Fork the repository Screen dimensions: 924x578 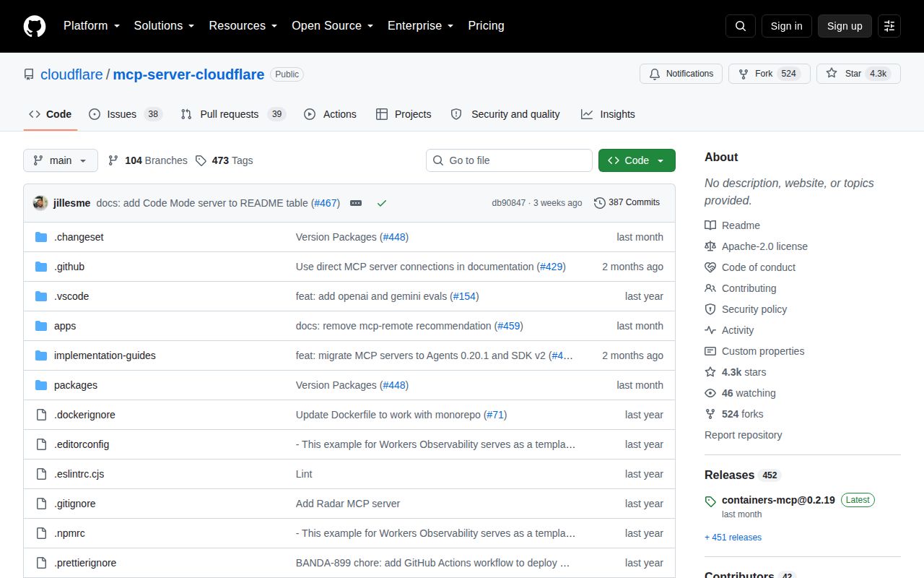769,74
